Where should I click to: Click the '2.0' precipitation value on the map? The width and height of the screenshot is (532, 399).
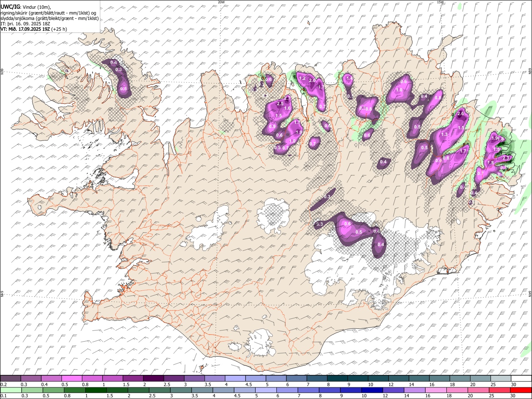pos(312,81)
